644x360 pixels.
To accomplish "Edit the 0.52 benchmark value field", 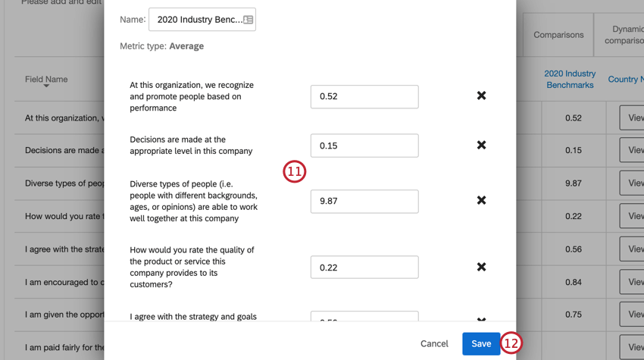I will (x=364, y=96).
